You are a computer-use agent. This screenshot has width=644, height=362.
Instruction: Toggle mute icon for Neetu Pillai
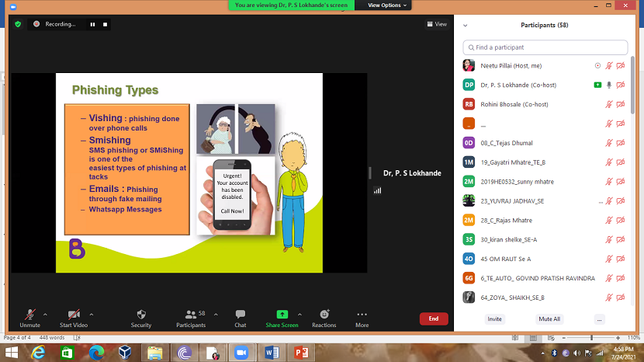[608, 66]
